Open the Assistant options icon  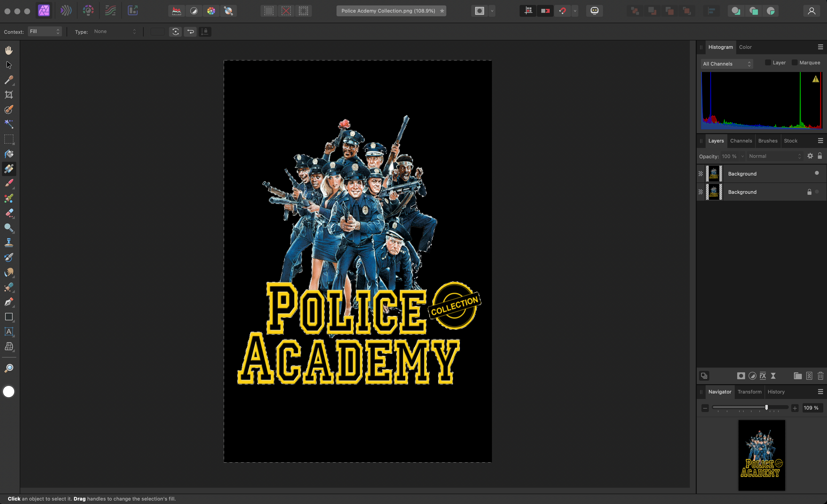point(594,11)
